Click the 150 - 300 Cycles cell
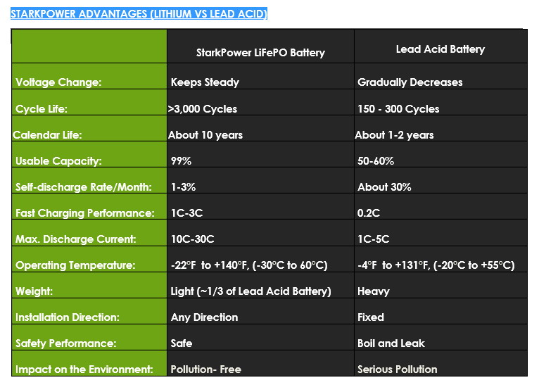 (398, 109)
